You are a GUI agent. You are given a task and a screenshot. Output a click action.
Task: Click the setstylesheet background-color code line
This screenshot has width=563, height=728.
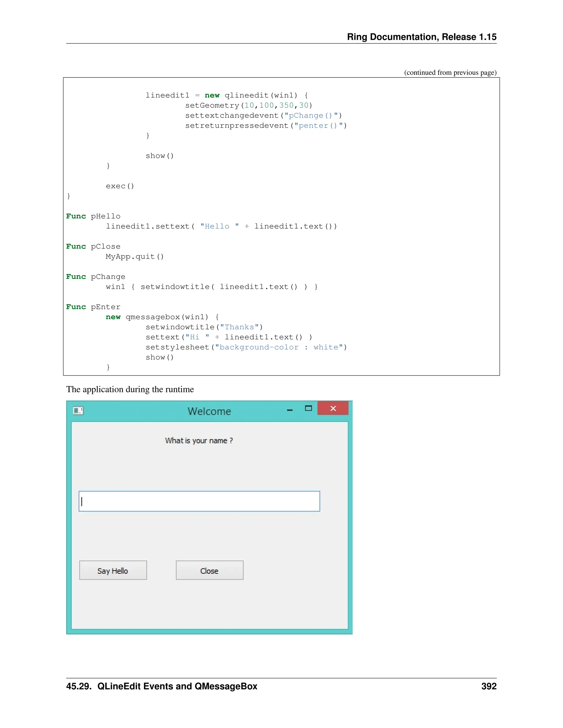click(246, 347)
